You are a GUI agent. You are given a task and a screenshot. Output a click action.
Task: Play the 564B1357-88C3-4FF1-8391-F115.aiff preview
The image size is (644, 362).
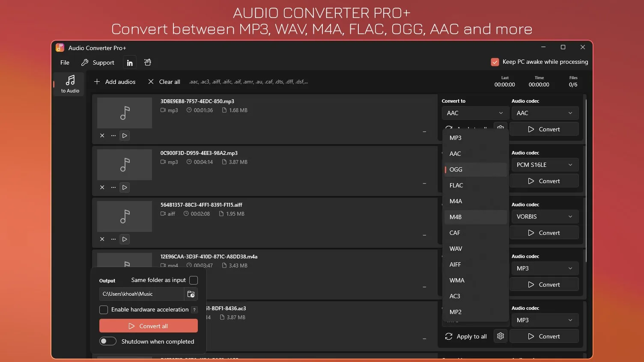[x=125, y=239]
